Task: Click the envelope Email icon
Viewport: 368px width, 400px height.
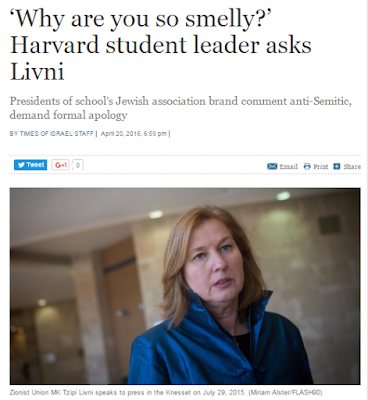Action: tap(272, 166)
